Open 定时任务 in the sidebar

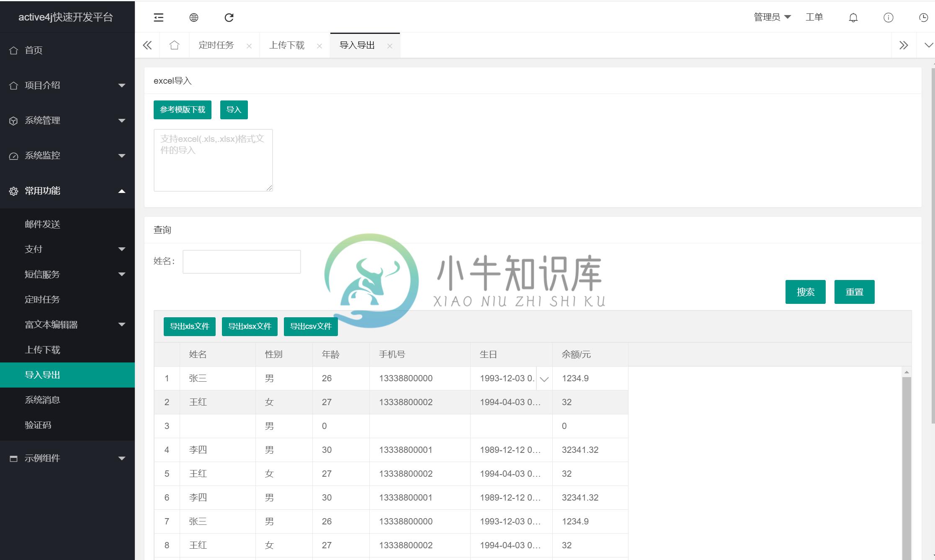pos(67,300)
